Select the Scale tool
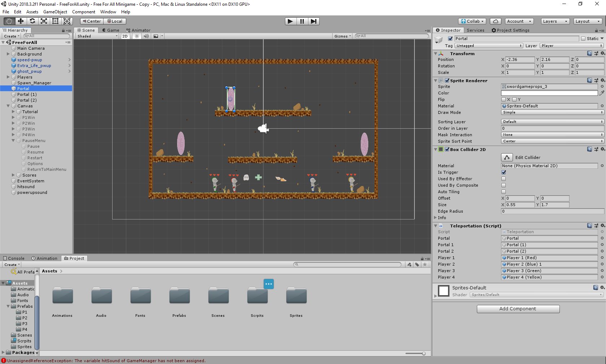Image resolution: width=606 pixels, height=364 pixels. [x=44, y=21]
